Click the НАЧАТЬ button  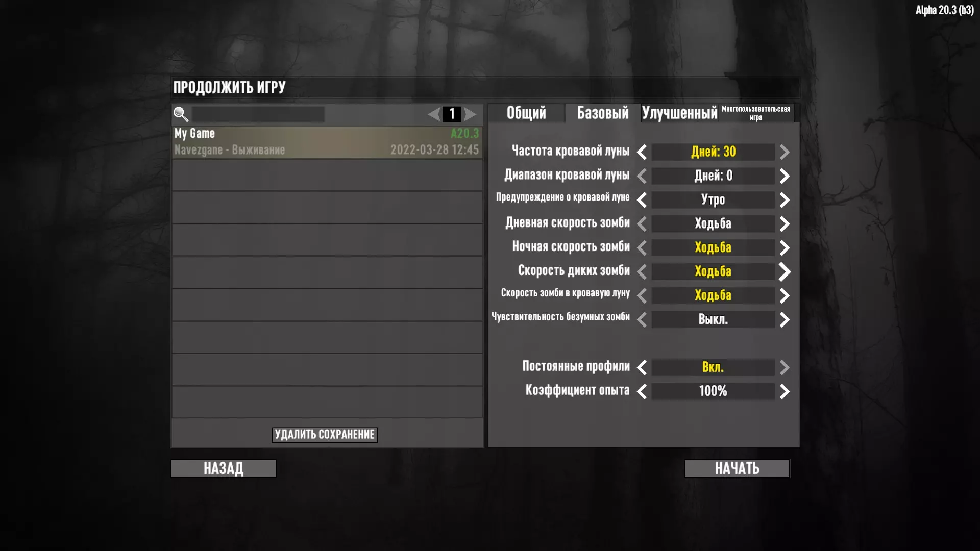pyautogui.click(x=737, y=468)
